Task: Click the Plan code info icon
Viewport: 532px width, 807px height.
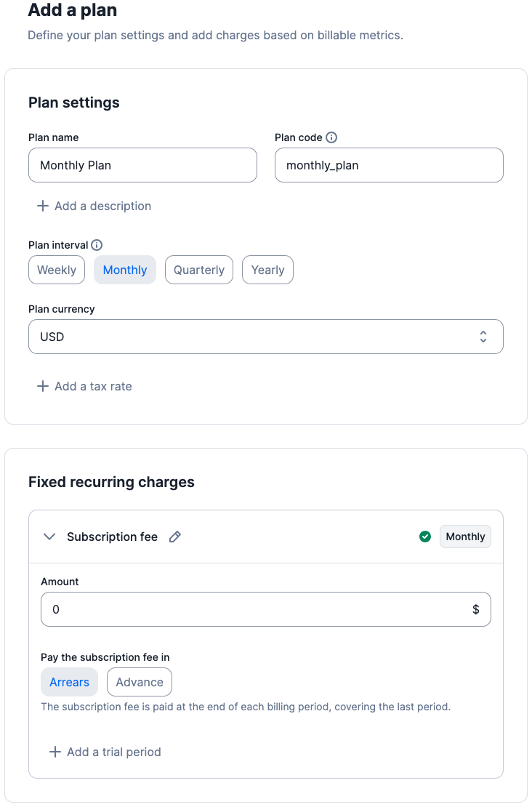Action: coord(331,137)
